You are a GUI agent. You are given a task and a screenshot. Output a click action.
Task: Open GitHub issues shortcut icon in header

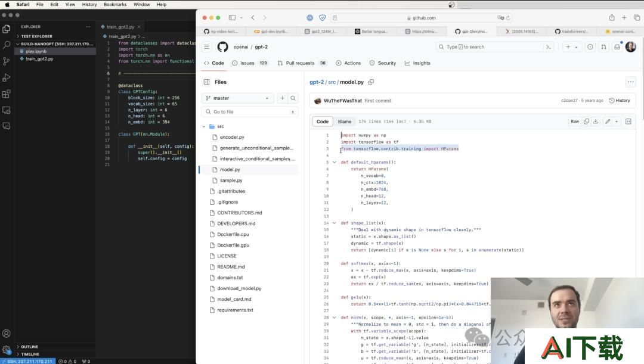[590, 47]
